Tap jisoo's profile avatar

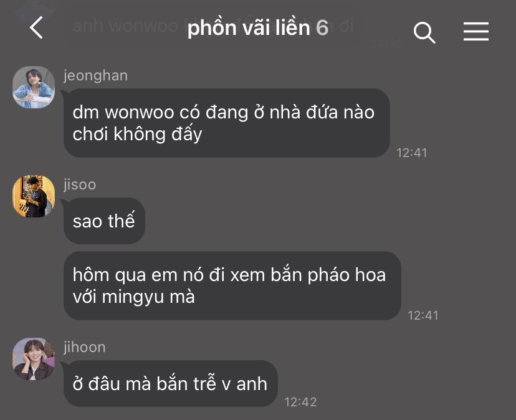pos(34,196)
